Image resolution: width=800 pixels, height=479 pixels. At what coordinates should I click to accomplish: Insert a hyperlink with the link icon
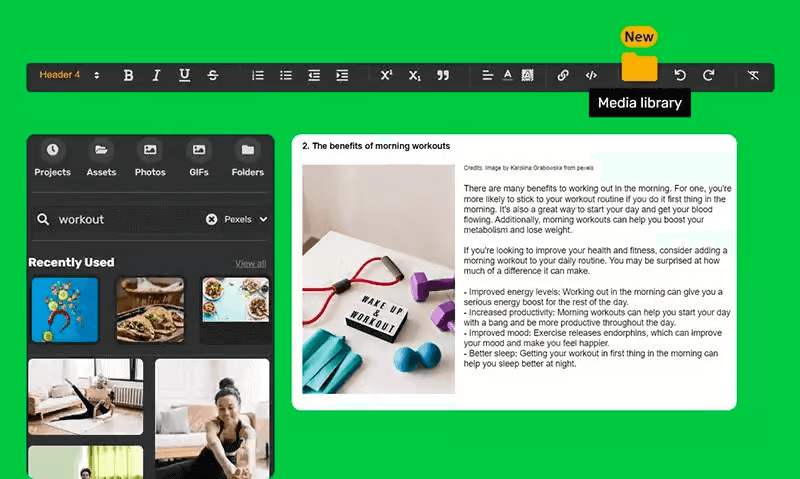563,76
